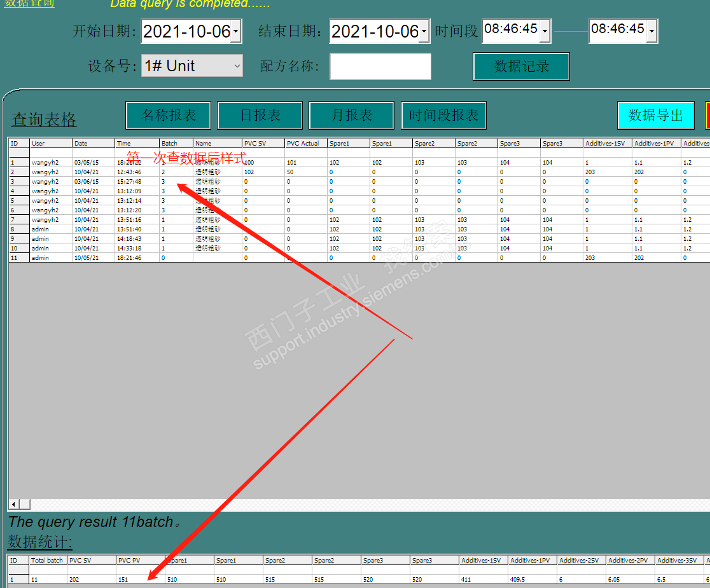The image size is (710, 588).
Task: Click the 配方名称 recipe name input field
Action: point(380,67)
